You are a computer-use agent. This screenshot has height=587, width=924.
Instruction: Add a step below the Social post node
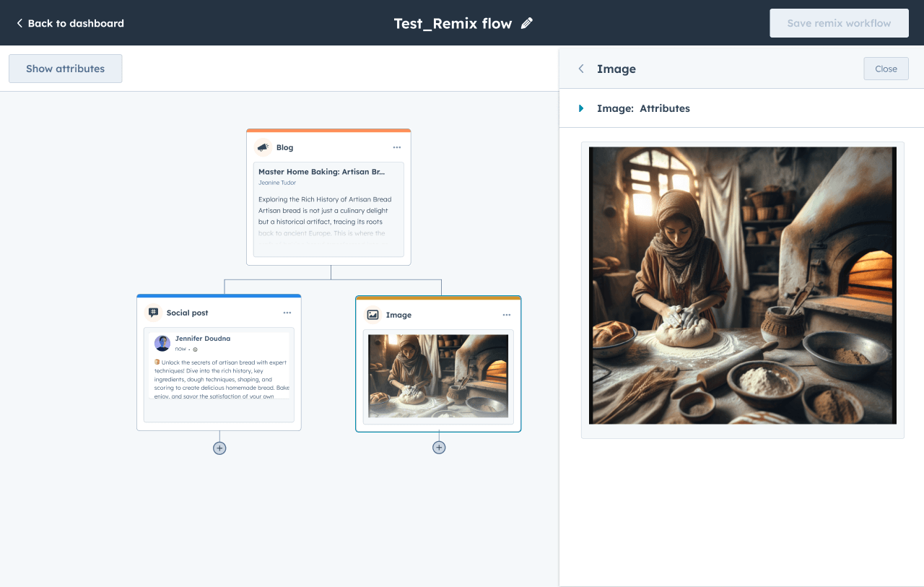click(219, 448)
